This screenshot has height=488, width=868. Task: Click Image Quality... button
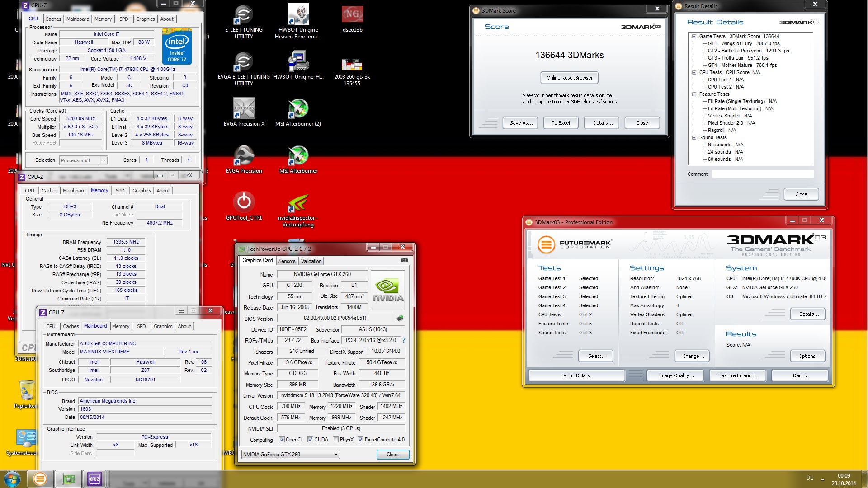point(676,375)
